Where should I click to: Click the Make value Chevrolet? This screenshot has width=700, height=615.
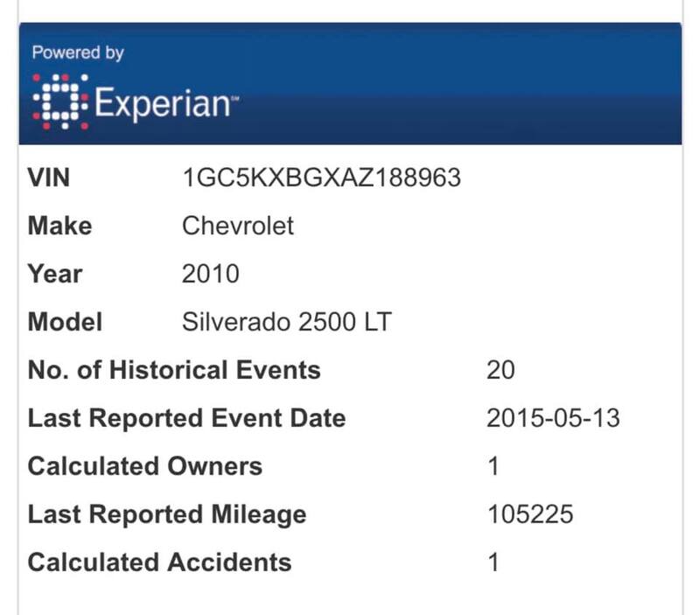coord(238,226)
